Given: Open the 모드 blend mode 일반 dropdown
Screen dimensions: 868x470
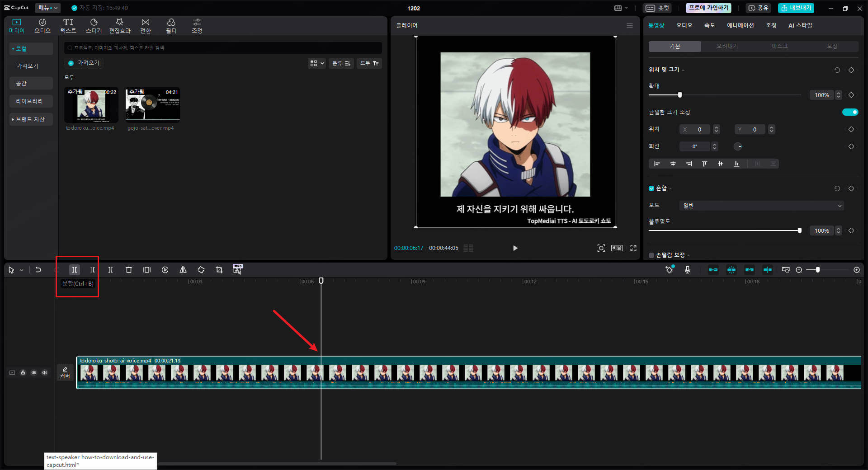Looking at the screenshot, I should pyautogui.click(x=761, y=206).
